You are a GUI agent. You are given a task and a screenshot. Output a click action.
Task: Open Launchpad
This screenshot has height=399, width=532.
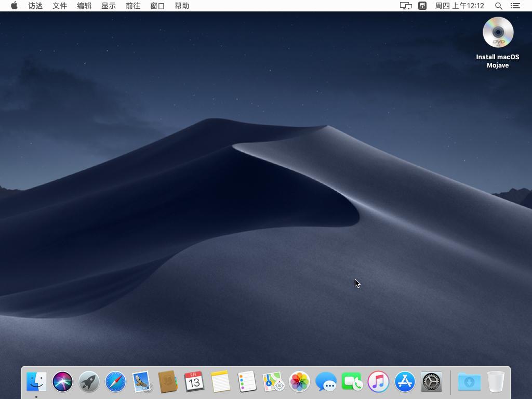89,381
